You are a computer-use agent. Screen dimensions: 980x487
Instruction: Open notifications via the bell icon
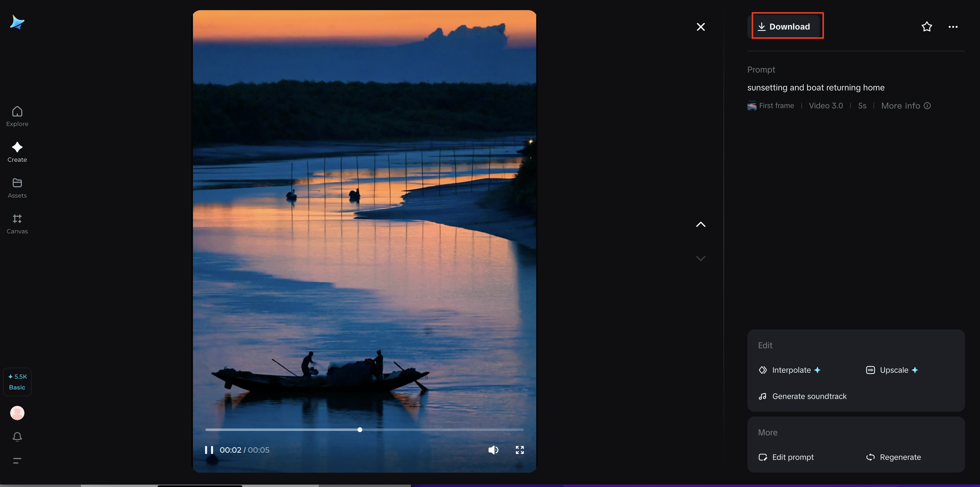17,437
